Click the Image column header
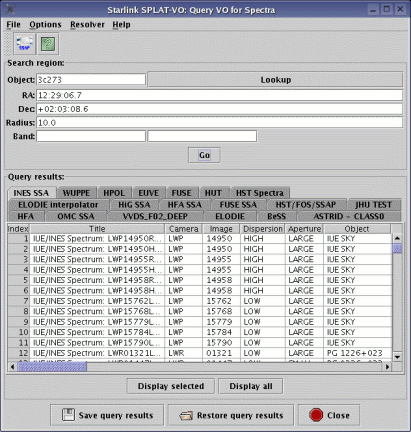 click(221, 229)
